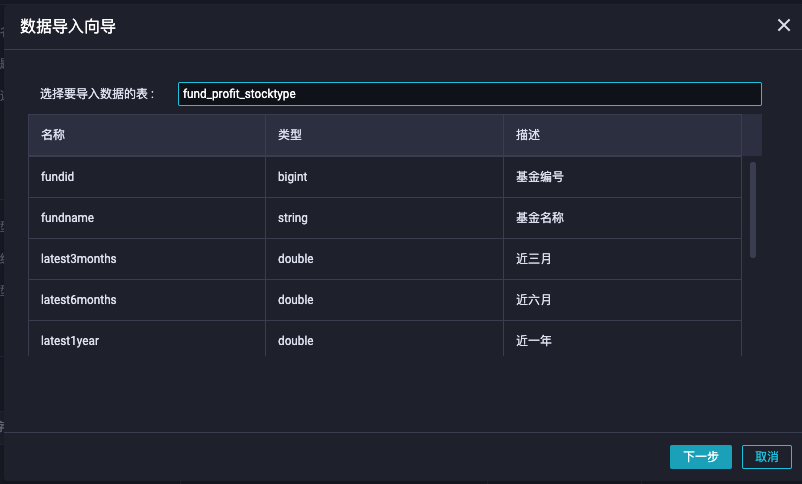802x484 pixels.
Task: Click the 近六月 description cell
Action: click(x=622, y=300)
